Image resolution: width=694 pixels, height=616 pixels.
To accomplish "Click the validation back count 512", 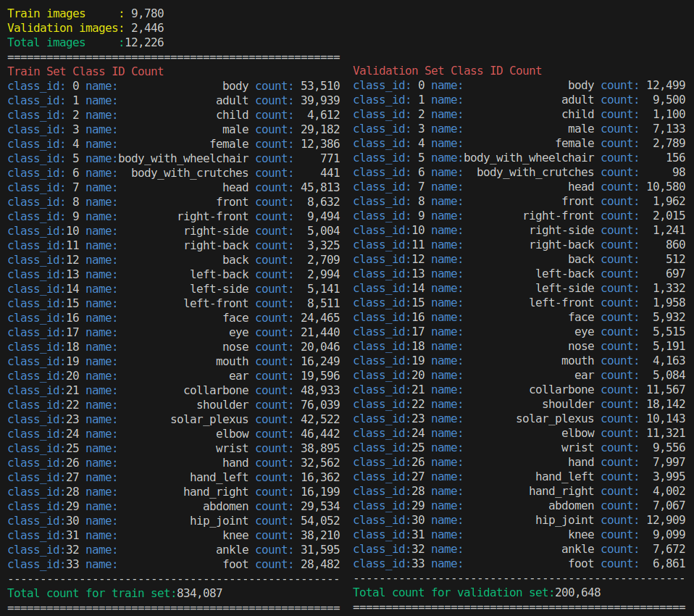I will pyautogui.click(x=676, y=259).
